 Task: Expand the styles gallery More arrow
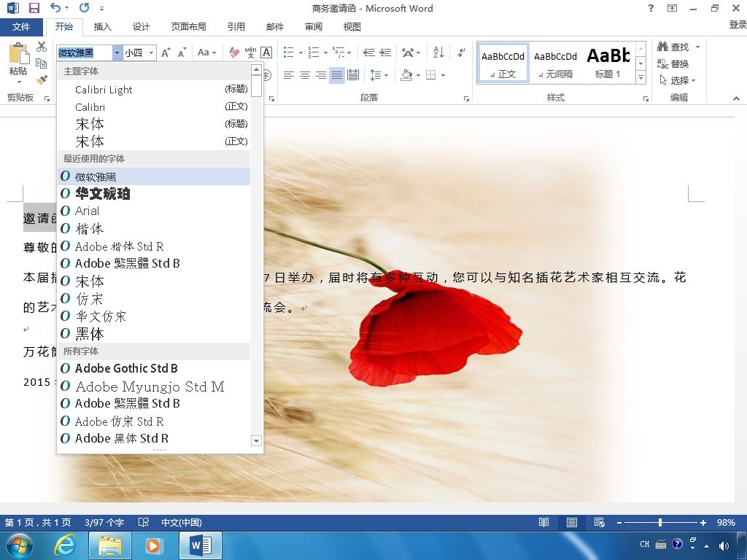coord(640,77)
